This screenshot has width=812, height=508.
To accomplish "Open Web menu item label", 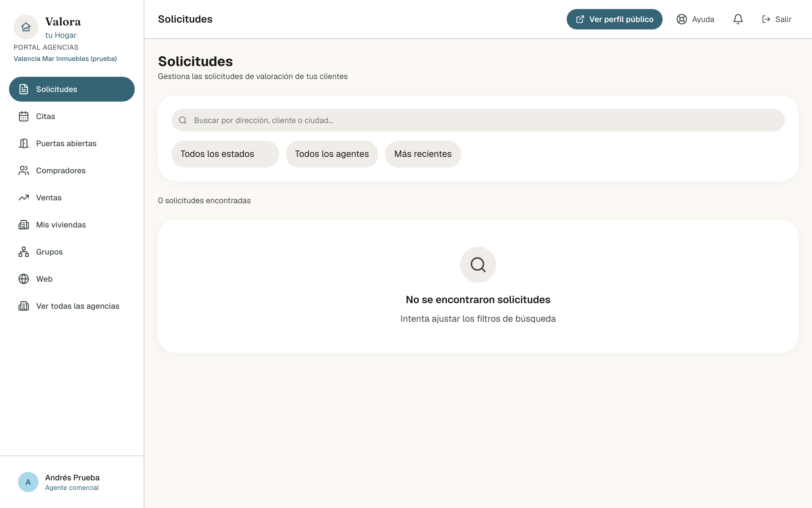I will coord(44,279).
